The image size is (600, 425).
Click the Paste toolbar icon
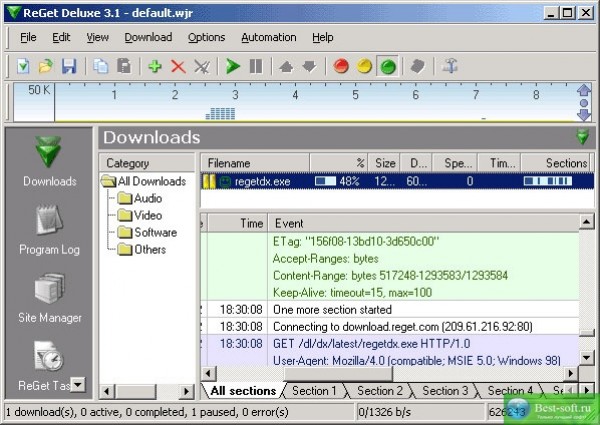pyautogui.click(x=124, y=67)
